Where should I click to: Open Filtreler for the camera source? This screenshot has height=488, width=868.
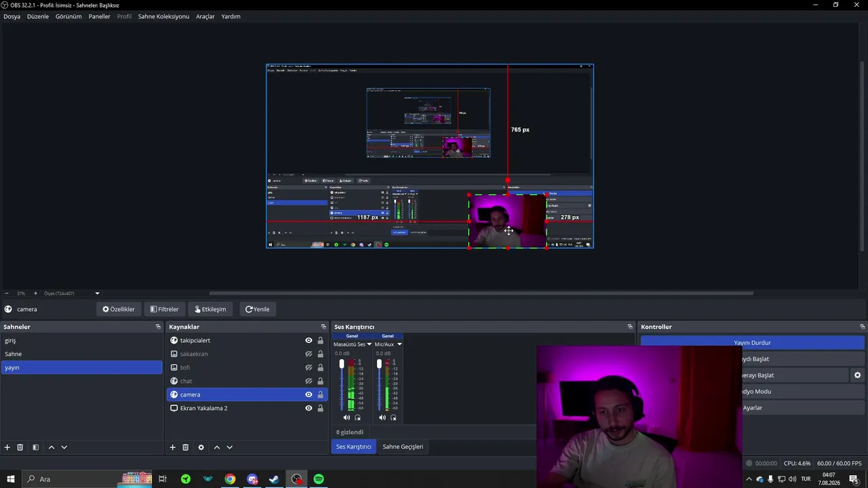click(x=164, y=309)
